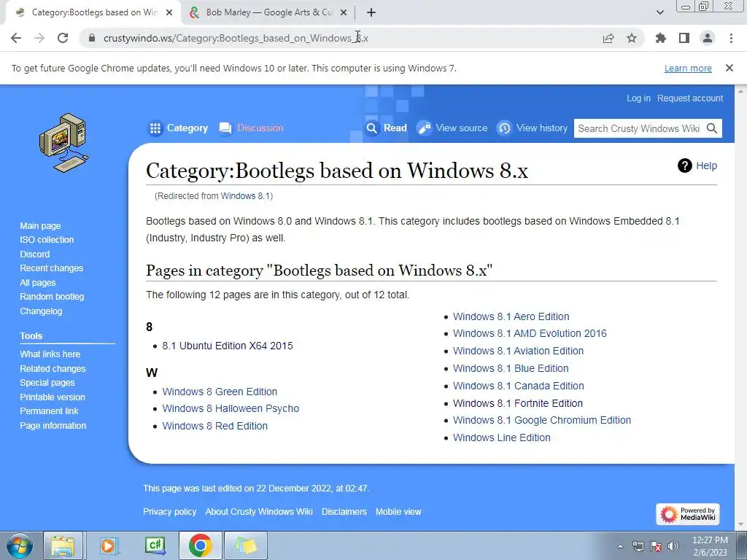Open Windows 8.1 Fortnite Edition page
The image size is (747, 560).
(518, 403)
